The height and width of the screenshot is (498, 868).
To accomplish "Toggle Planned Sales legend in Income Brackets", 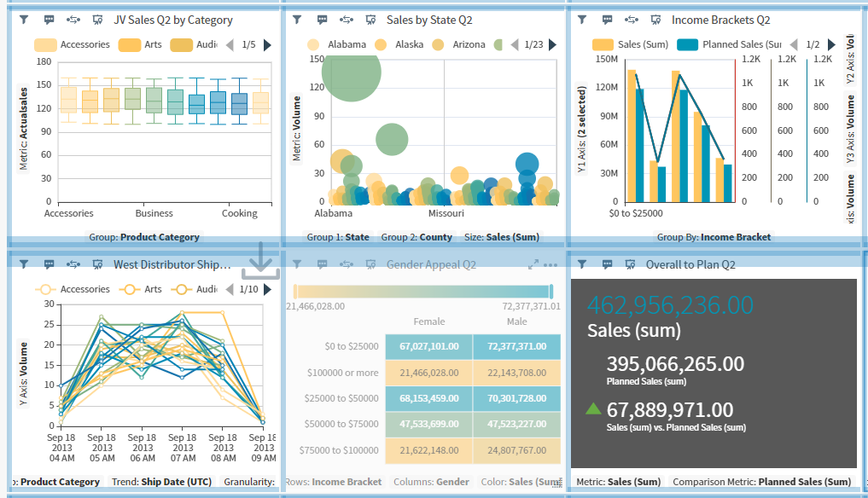I will coord(730,44).
